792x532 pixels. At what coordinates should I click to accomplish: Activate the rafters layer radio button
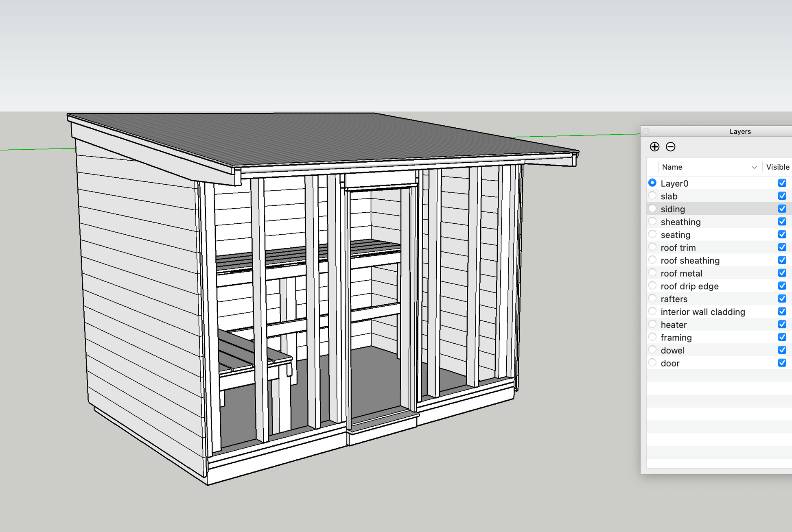(652, 299)
